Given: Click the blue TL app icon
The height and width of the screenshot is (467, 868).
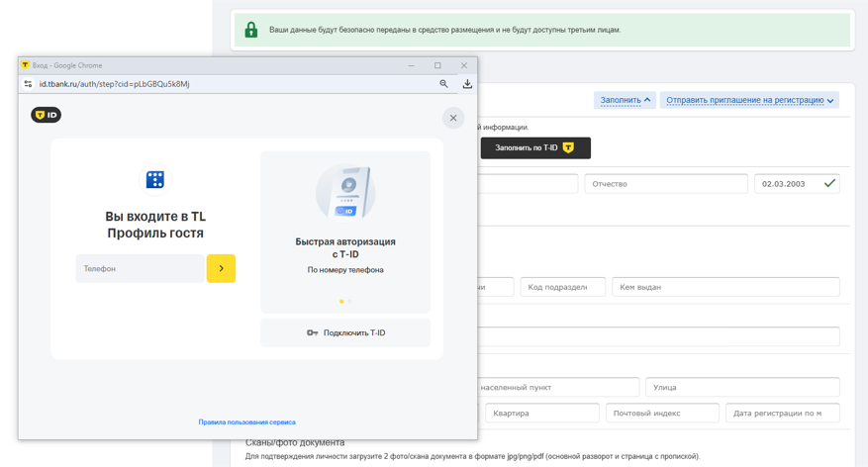Looking at the screenshot, I should click(155, 180).
